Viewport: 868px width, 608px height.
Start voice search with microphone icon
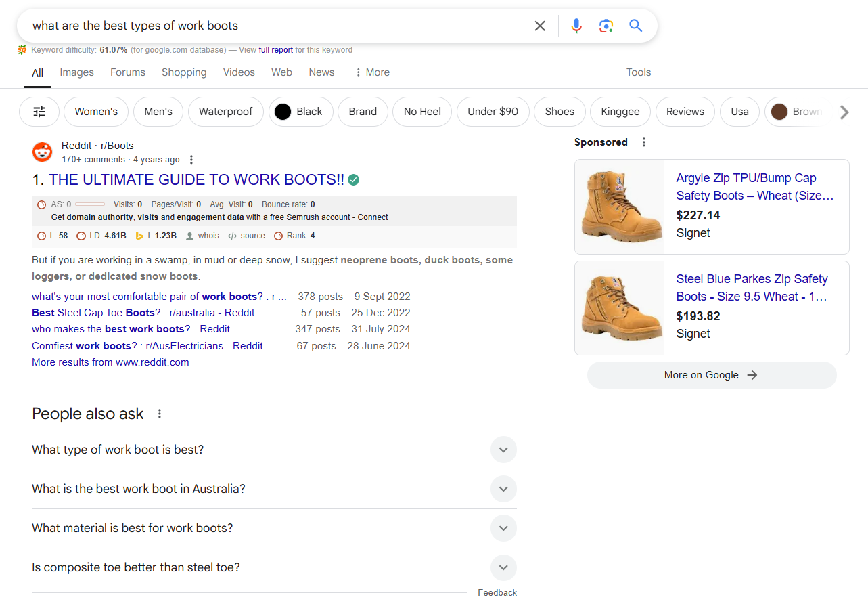(x=576, y=26)
